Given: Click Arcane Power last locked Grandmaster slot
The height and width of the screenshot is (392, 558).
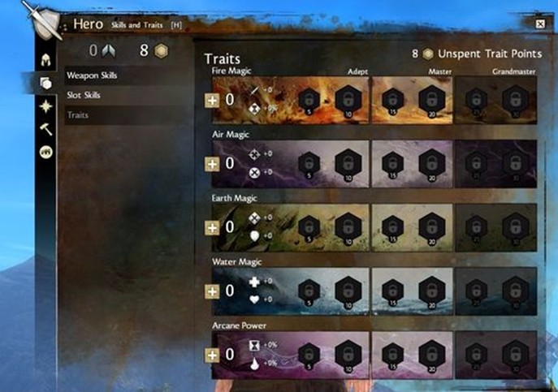Looking at the screenshot, I should pyautogui.click(x=516, y=355).
